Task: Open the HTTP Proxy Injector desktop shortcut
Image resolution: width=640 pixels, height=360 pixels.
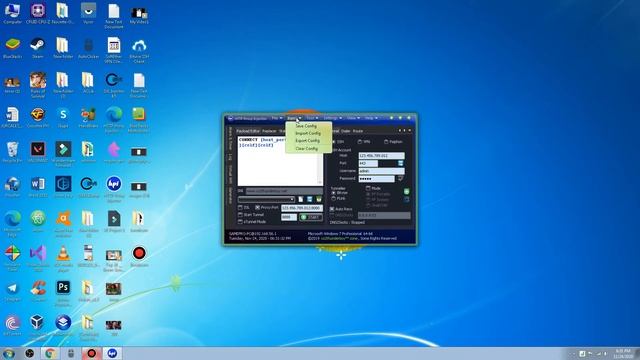Action: (113, 188)
